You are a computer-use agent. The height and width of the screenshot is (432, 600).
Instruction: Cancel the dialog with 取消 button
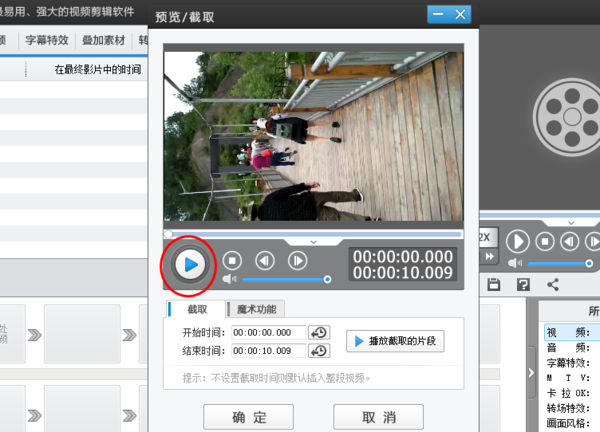point(378,417)
